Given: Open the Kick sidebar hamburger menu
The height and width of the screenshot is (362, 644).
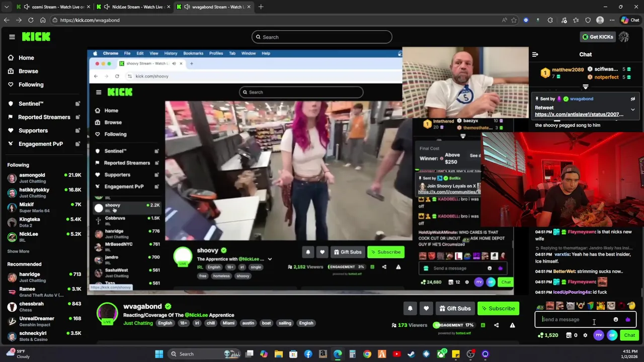Looking at the screenshot, I should (x=12, y=37).
